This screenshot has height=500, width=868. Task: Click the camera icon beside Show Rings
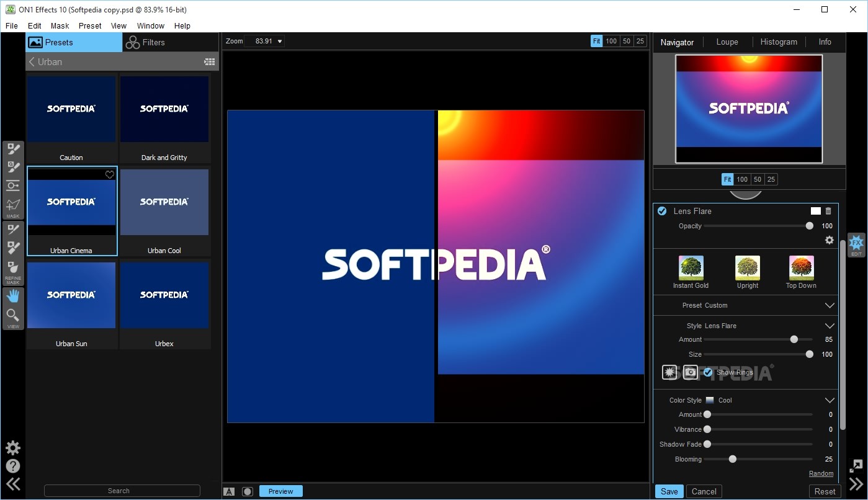tap(690, 372)
